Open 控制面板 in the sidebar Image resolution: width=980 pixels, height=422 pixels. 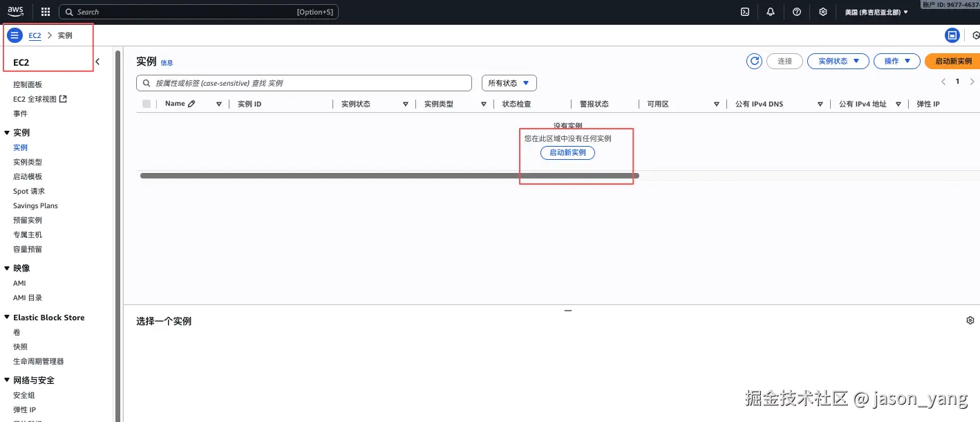coord(28,84)
